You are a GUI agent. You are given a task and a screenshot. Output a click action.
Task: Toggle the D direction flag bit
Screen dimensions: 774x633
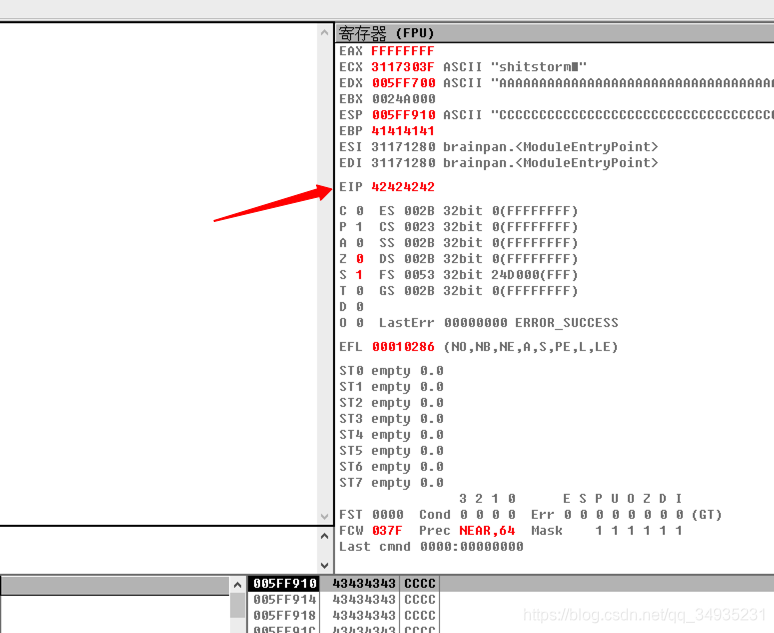360,307
